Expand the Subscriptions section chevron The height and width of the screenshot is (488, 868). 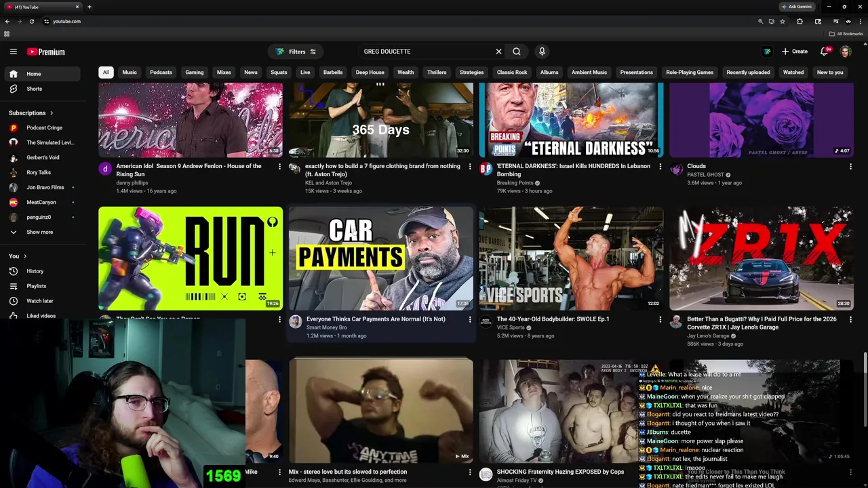pos(51,113)
